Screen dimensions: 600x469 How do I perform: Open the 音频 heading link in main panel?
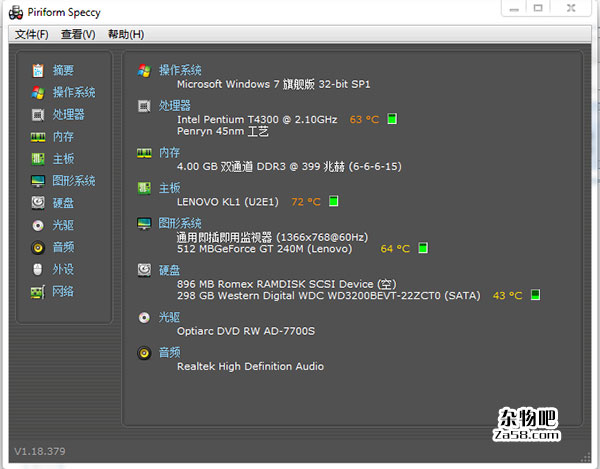coord(170,353)
